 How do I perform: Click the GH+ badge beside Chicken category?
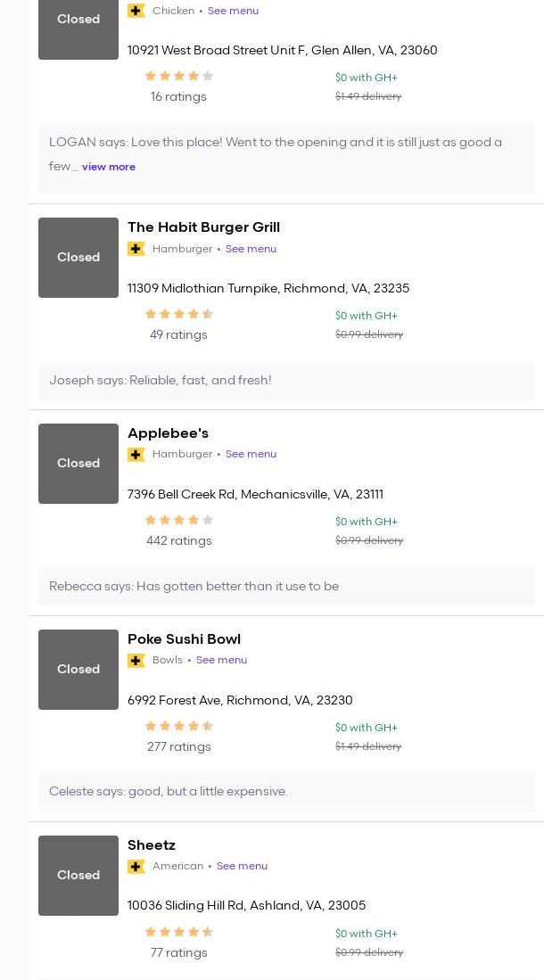pos(136,11)
